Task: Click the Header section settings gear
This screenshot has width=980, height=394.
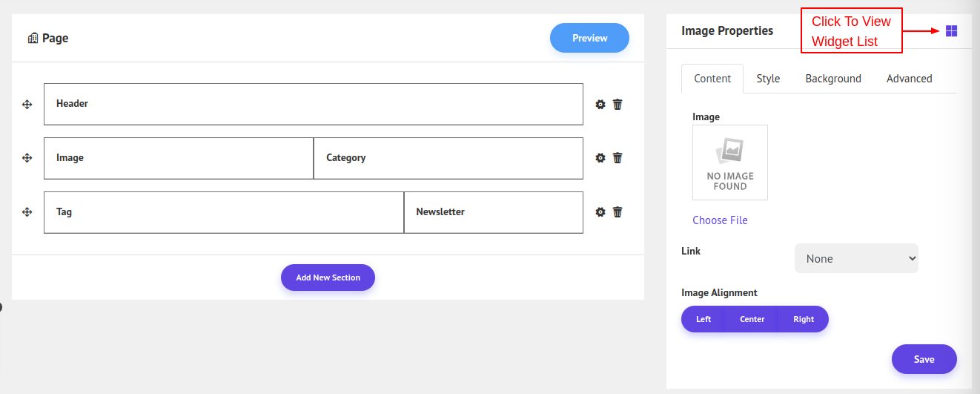Action: (x=600, y=105)
